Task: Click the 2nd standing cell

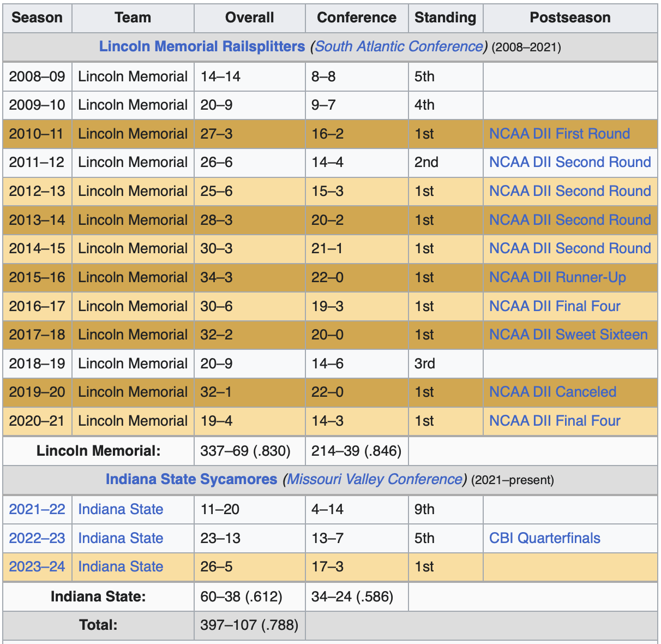Action: coord(446,162)
